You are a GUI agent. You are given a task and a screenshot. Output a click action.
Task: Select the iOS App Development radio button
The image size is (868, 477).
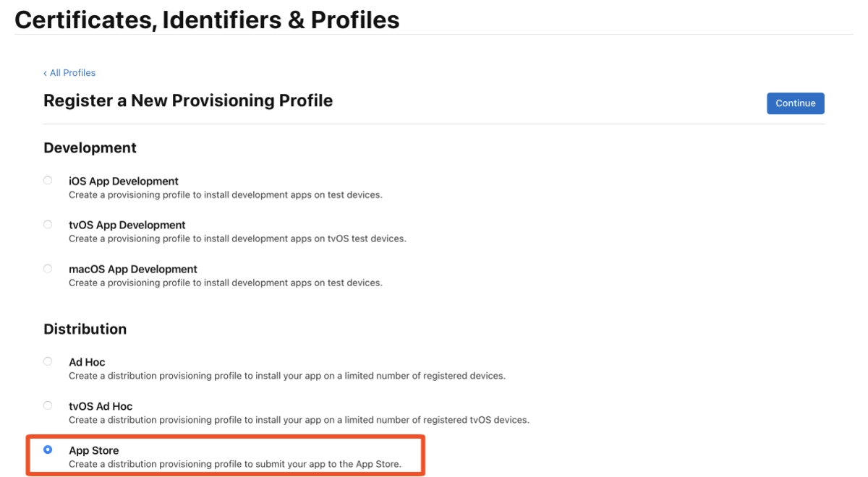[48, 181]
